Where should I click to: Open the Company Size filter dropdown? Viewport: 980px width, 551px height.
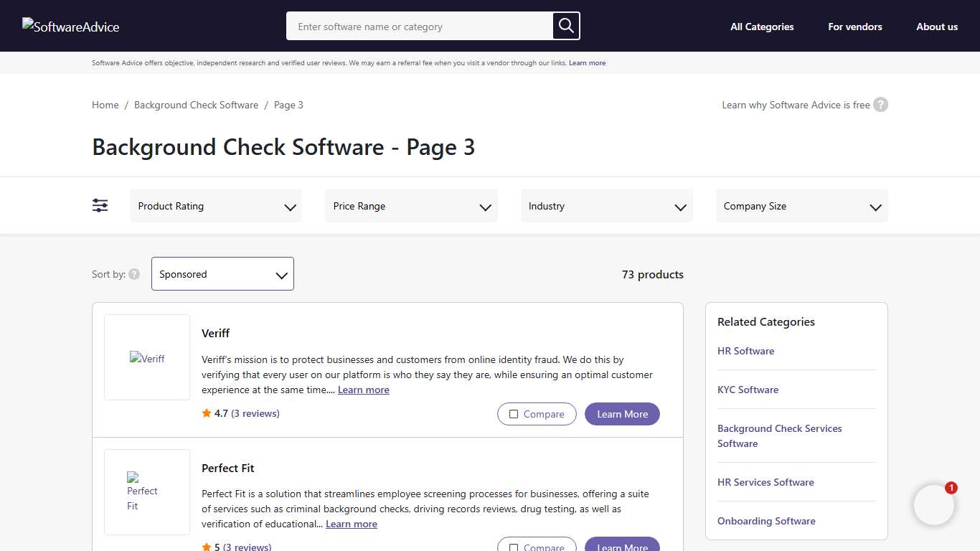pos(801,205)
